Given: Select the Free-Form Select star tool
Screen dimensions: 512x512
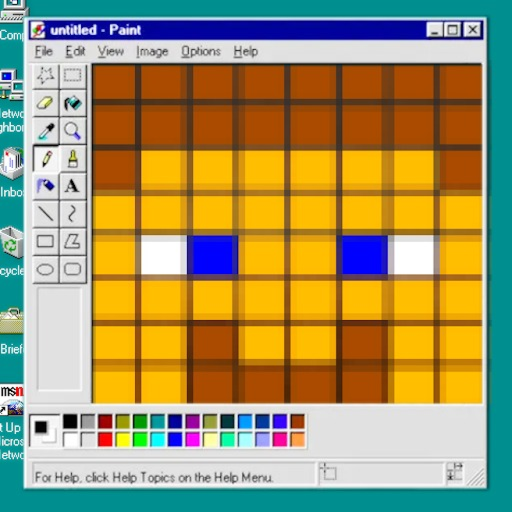Looking at the screenshot, I should 46,76.
